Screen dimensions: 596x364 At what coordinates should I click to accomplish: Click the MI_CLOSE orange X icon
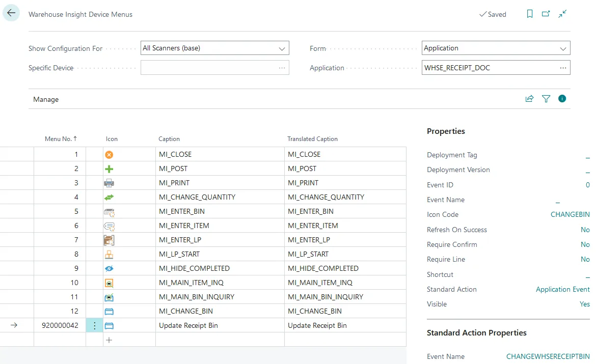(109, 155)
